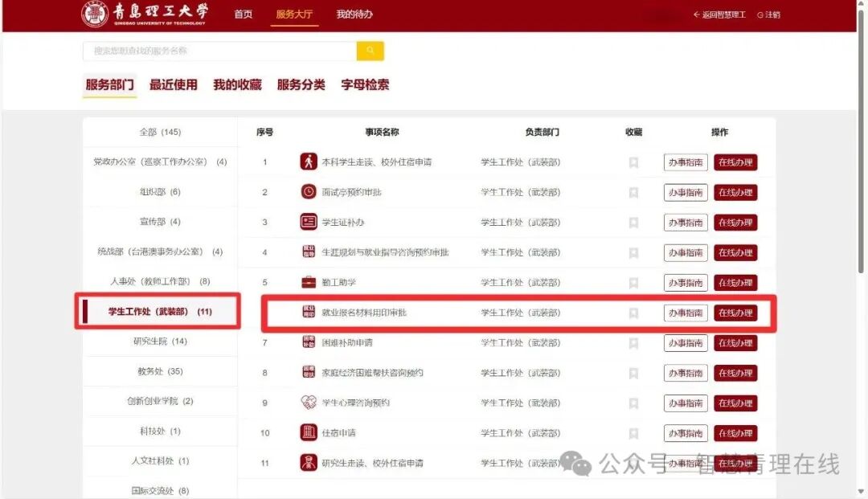Viewport: 868px width, 499px height.
Task: Bookmark 学生心理咨询预约 in the 收藏 column
Action: (634, 403)
